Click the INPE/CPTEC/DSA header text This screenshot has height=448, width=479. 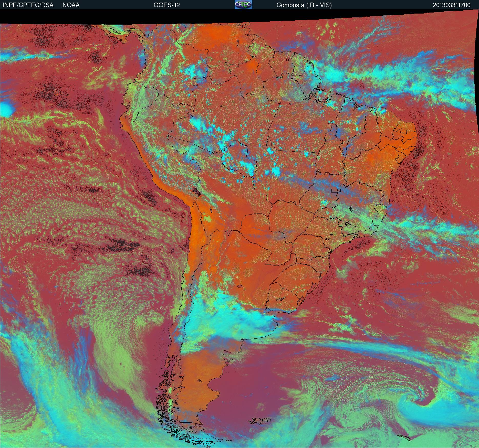pyautogui.click(x=28, y=5)
